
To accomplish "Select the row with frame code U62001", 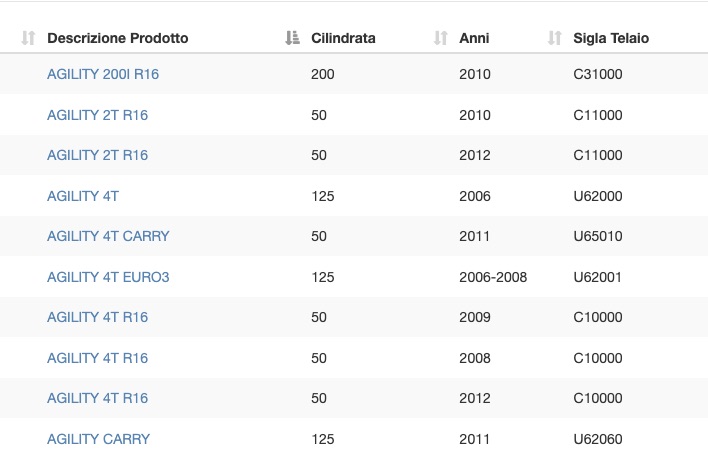I will 354,277.
